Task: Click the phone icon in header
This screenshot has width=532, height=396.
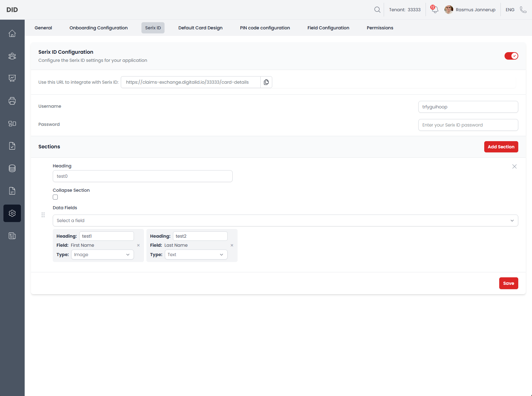Action: click(523, 10)
